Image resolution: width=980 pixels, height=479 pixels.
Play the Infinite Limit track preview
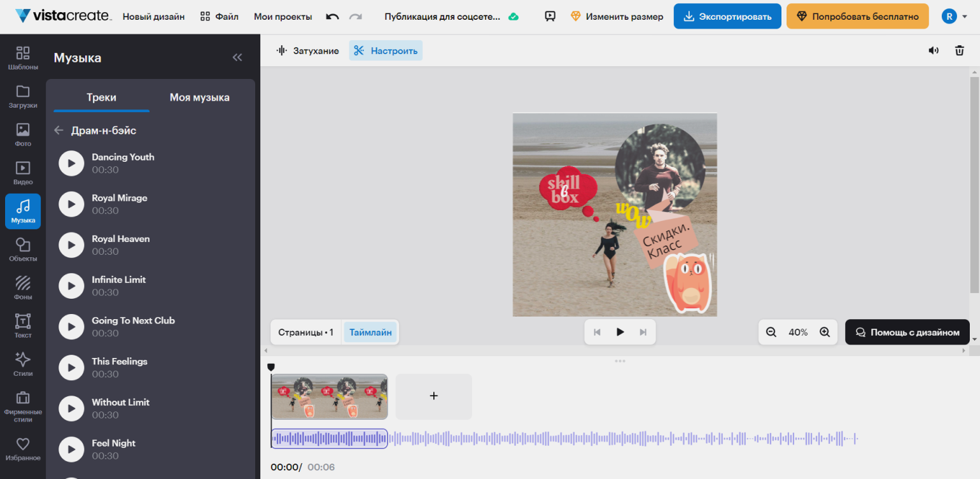pos(71,286)
